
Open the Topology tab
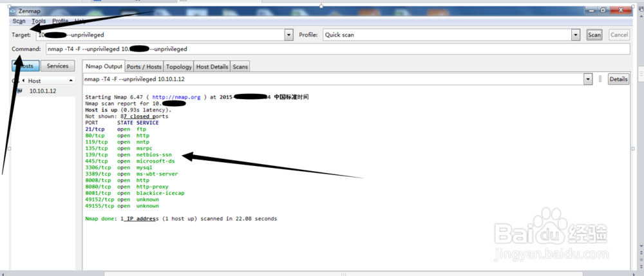[x=178, y=66]
